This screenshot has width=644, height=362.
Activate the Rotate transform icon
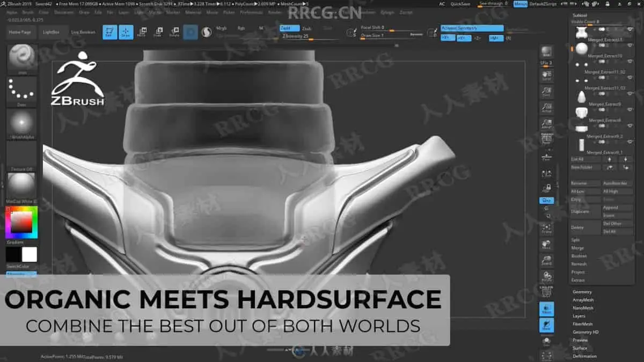click(174, 32)
